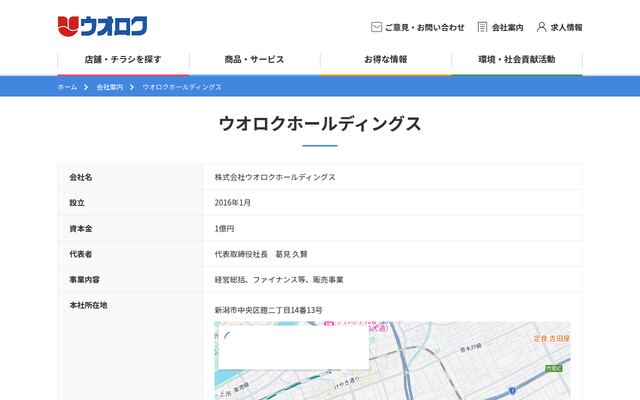Viewport: 640px width, 400px height.
Task: Select the 代表取締役社長 value text
Action: 241,254
